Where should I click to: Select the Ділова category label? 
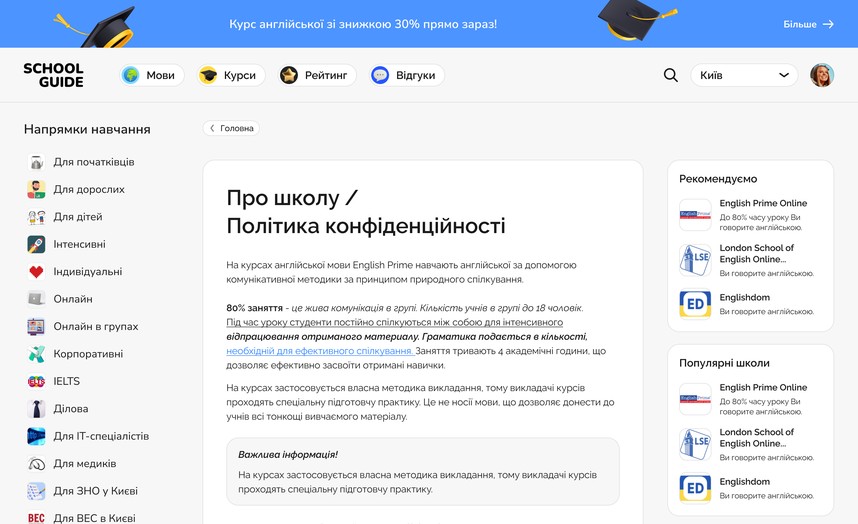[x=71, y=409]
